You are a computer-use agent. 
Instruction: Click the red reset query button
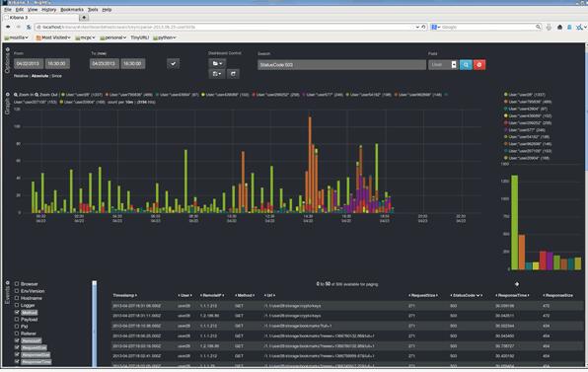click(479, 65)
